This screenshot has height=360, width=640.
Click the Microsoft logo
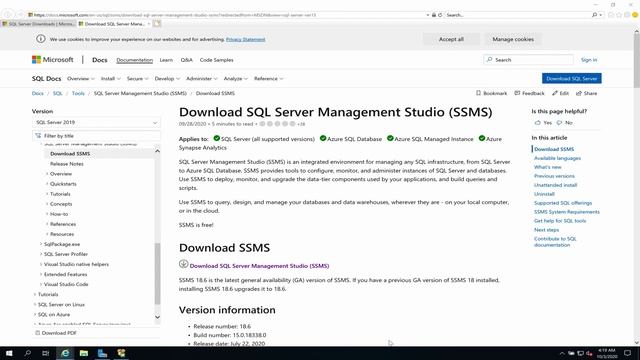[x=53, y=60]
